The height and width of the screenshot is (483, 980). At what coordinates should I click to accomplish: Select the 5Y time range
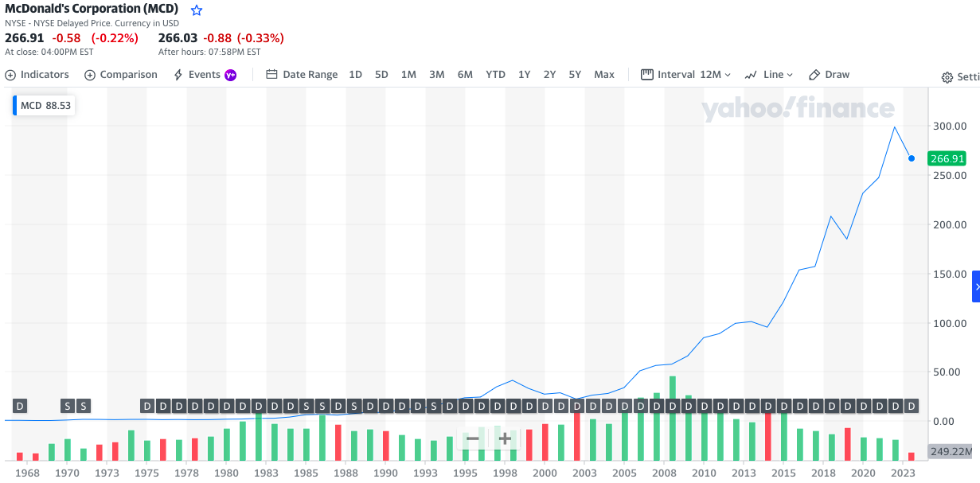click(x=575, y=75)
